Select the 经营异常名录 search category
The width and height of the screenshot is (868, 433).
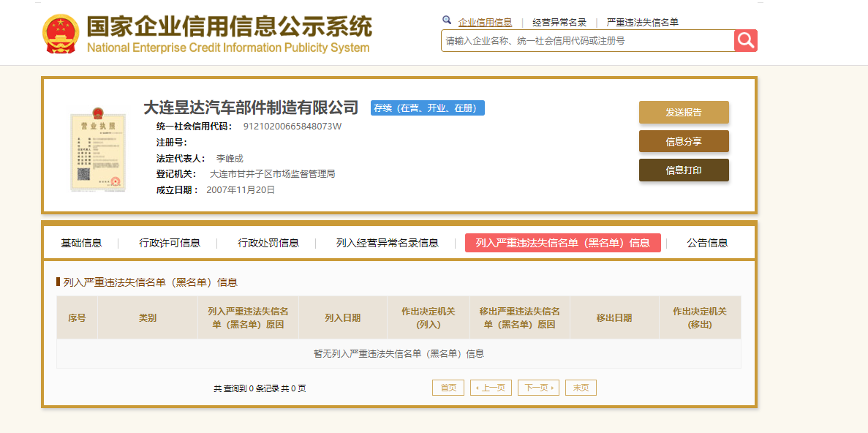coord(559,23)
